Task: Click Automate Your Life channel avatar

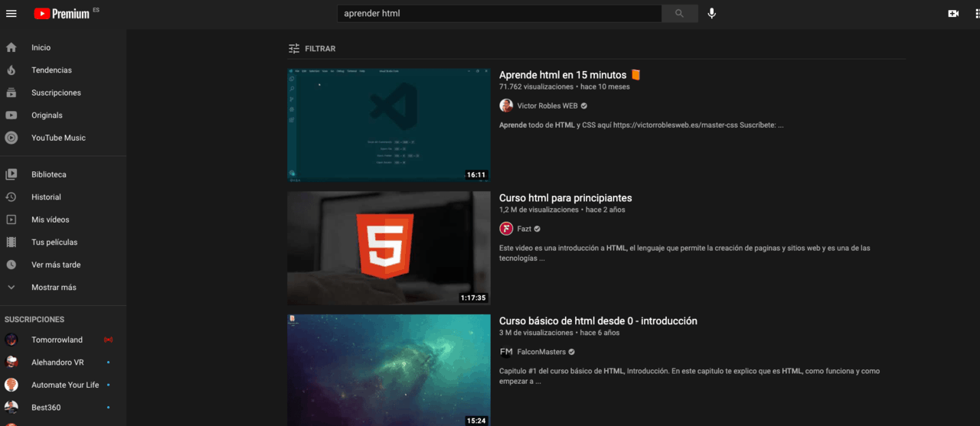Action: (x=11, y=385)
